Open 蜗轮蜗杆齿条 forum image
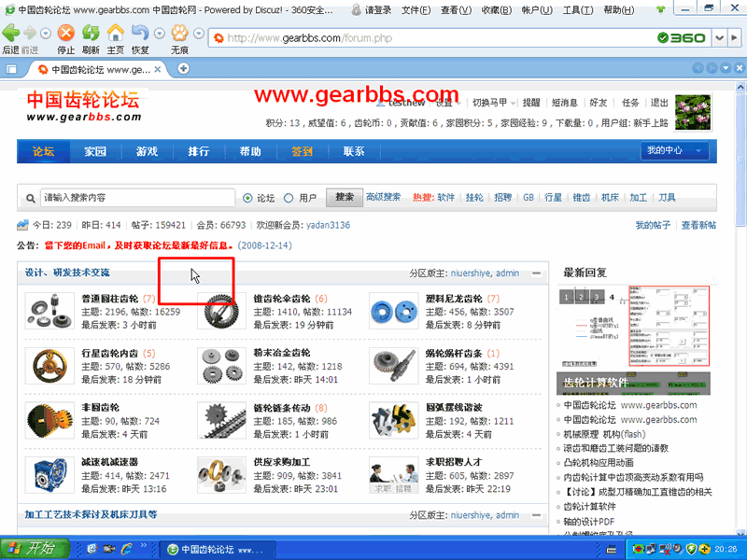Viewport: 747px width, 560px height. [393, 366]
